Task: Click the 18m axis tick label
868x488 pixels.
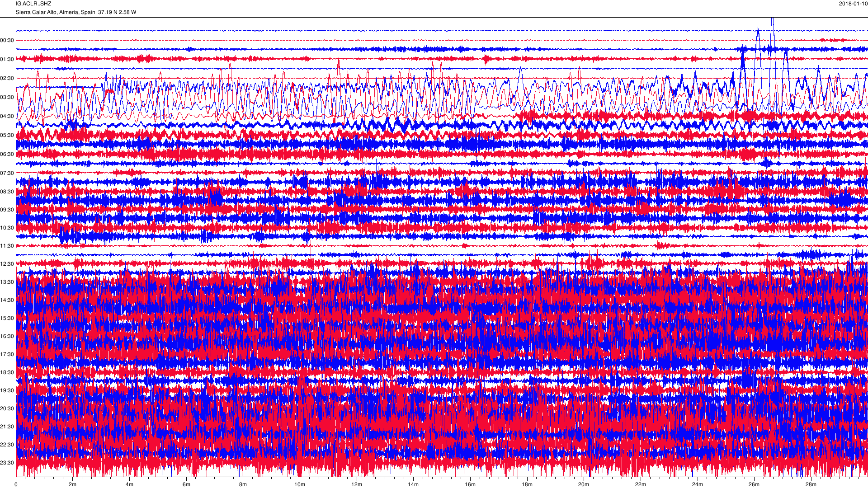Action: [x=527, y=484]
